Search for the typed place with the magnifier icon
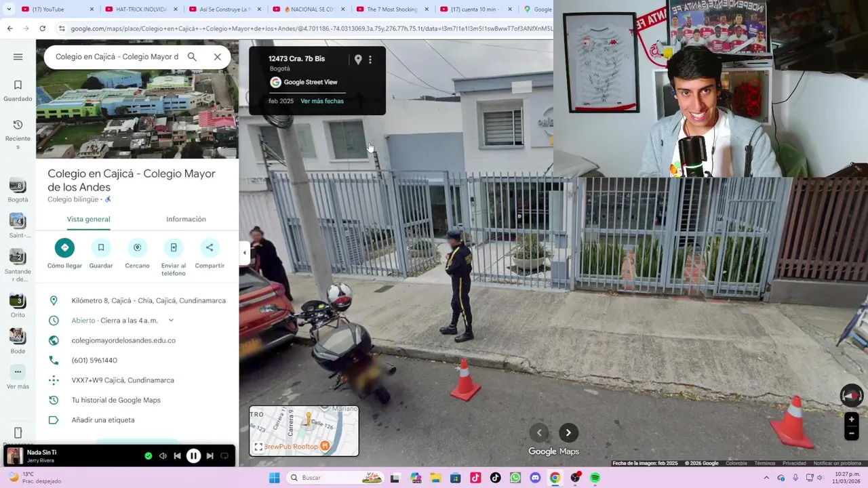Viewport: 868px width, 488px height. [x=192, y=57]
